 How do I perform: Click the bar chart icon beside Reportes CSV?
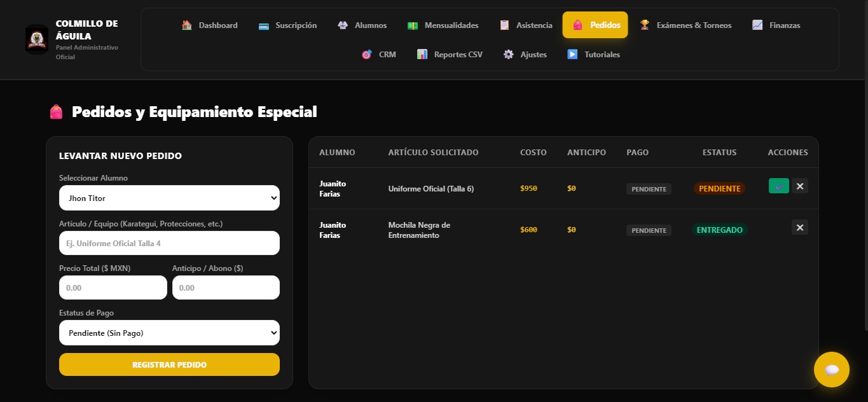click(x=422, y=55)
